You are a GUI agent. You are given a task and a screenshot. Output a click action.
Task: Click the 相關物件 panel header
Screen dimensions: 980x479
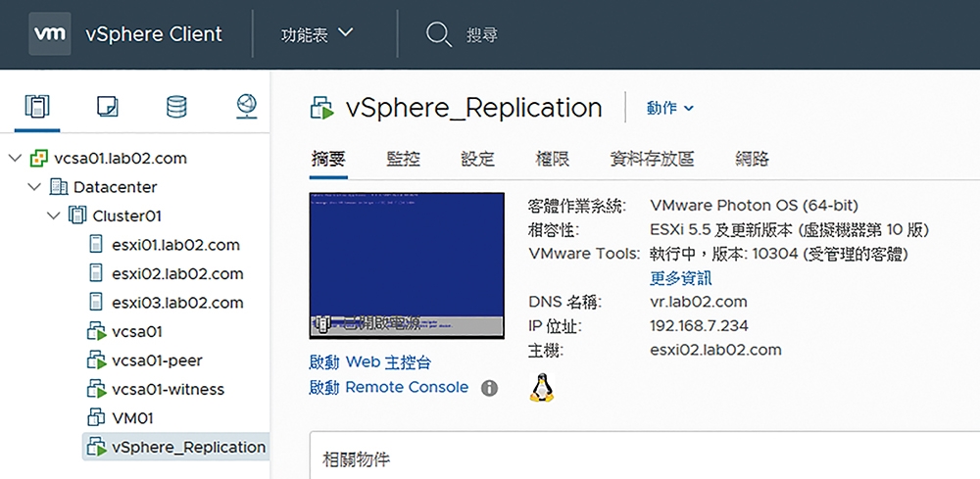357,460
